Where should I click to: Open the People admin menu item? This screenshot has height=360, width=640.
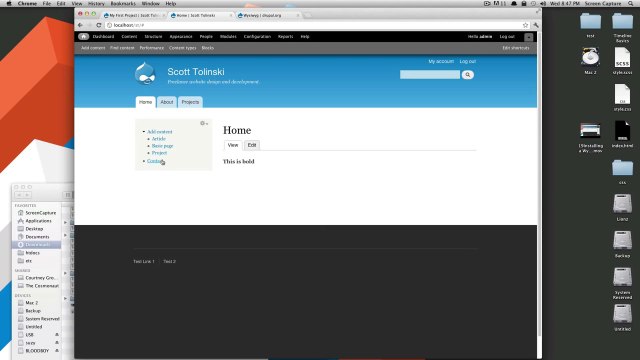coord(206,37)
